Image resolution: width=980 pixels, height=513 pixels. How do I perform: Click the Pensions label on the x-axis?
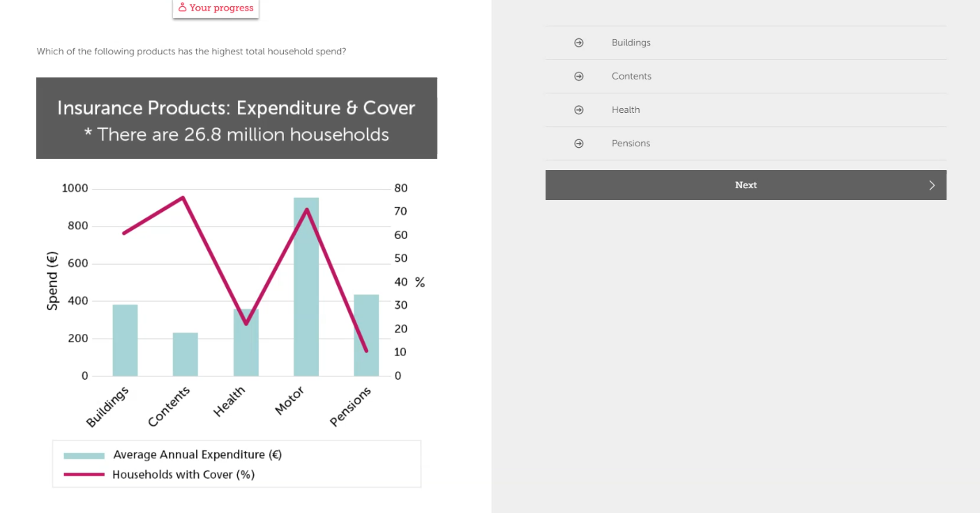pos(350,406)
